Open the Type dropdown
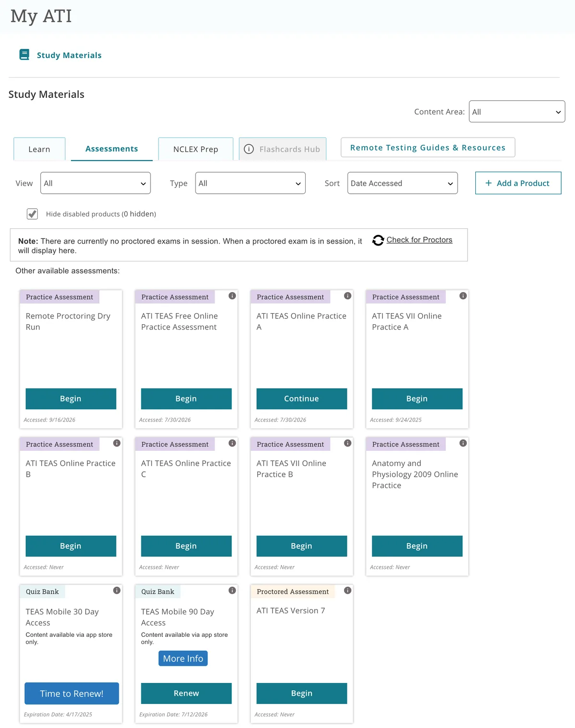Viewport: 575px width, 728px height. tap(250, 183)
